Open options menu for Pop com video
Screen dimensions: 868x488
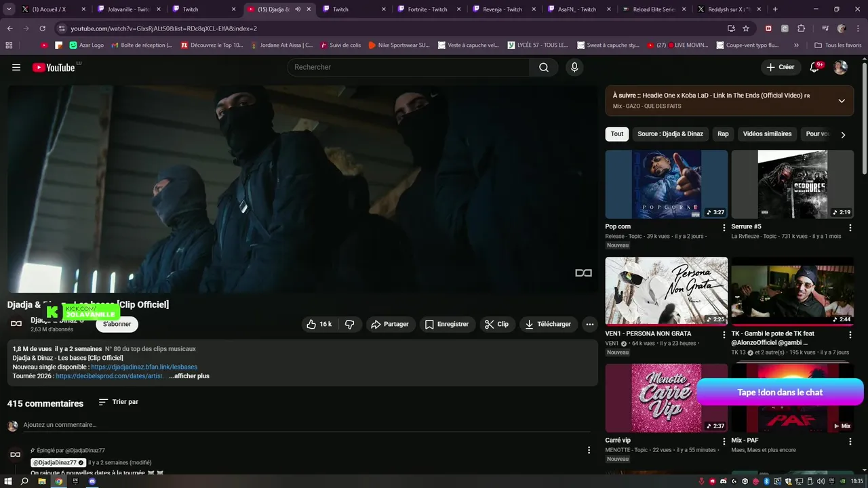724,228
